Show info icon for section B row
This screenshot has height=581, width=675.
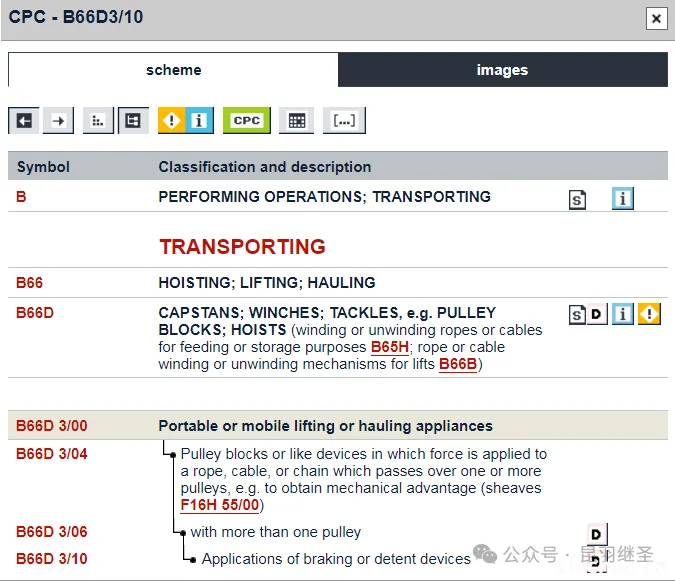[623, 198]
